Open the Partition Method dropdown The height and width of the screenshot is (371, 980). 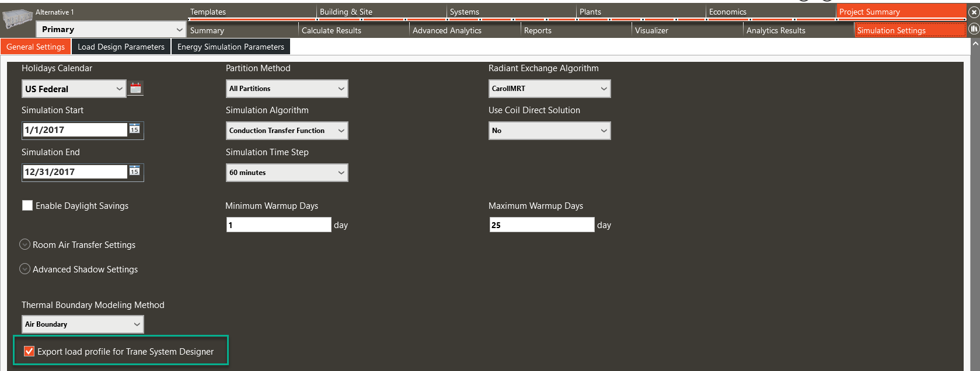(287, 89)
